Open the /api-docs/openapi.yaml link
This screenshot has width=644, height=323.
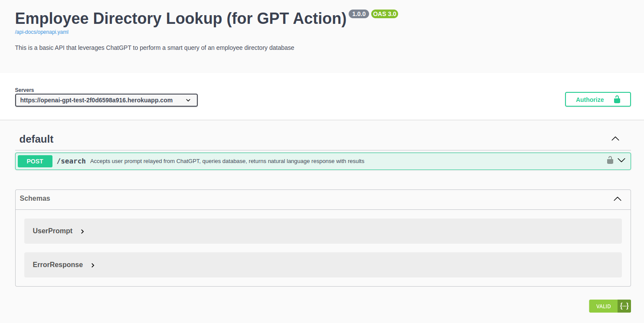[x=42, y=32]
